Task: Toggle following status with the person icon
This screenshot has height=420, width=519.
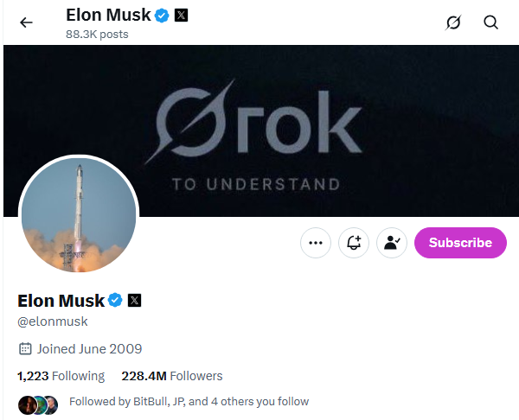Action: tap(392, 243)
